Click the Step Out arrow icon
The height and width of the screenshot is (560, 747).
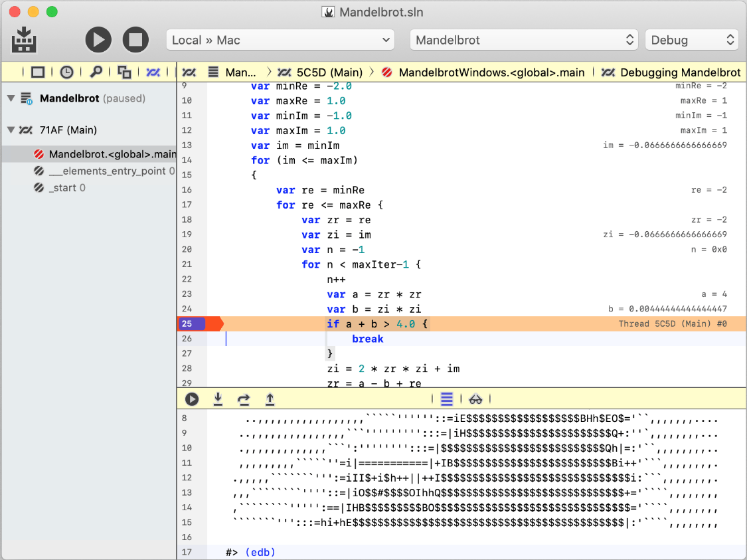tap(270, 399)
